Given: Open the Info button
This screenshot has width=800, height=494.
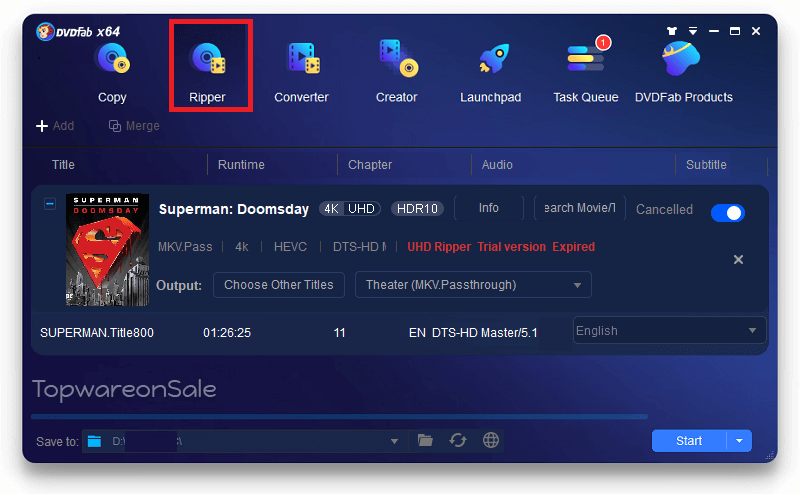Looking at the screenshot, I should click(x=488, y=208).
